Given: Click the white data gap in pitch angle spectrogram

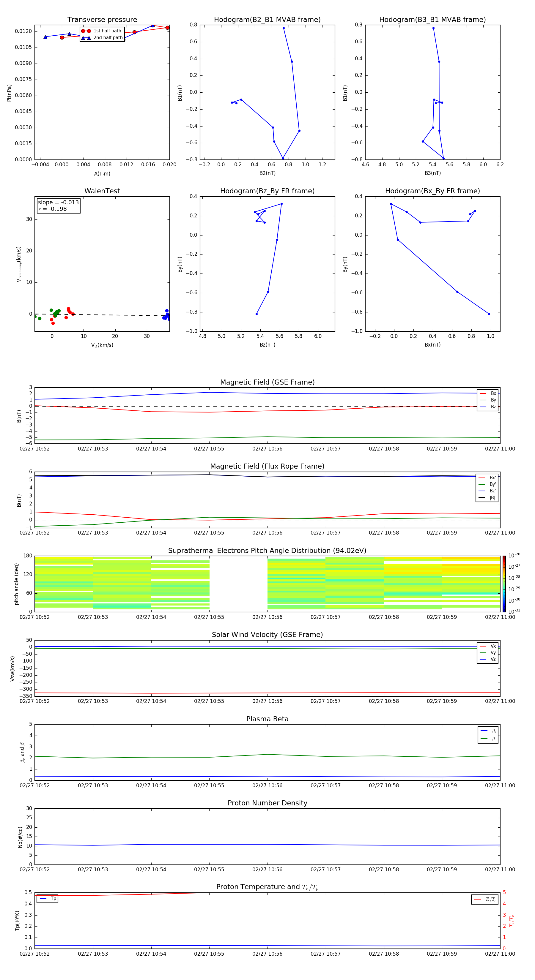Looking at the screenshot, I should tap(238, 584).
